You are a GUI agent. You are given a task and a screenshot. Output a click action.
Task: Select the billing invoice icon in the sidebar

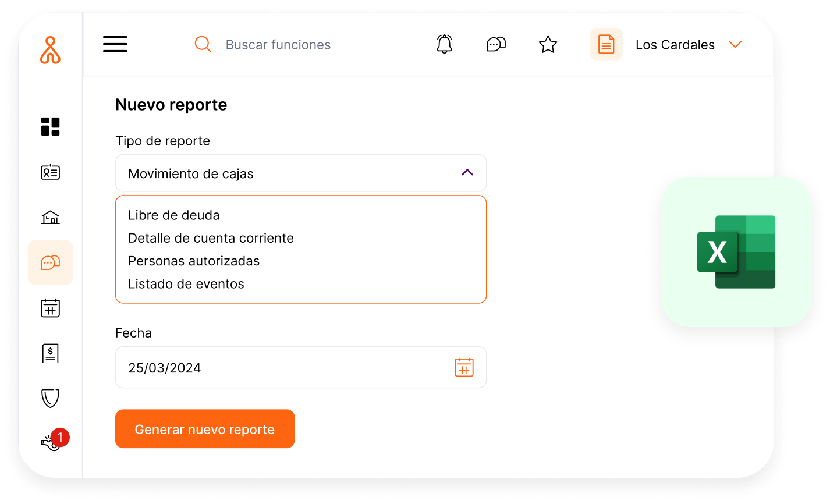(50, 353)
